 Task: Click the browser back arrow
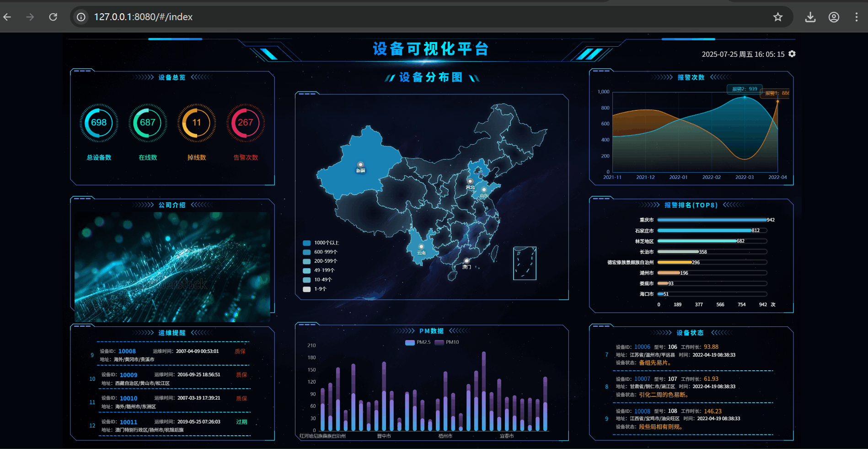tap(7, 17)
